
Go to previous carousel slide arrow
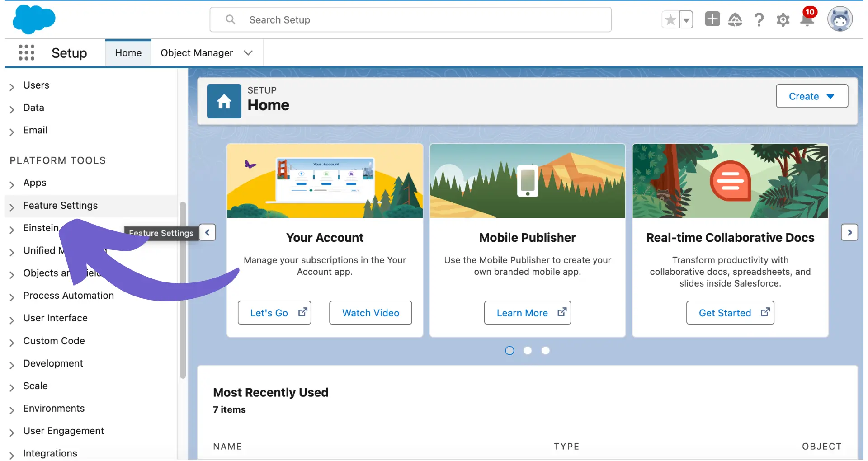208,232
